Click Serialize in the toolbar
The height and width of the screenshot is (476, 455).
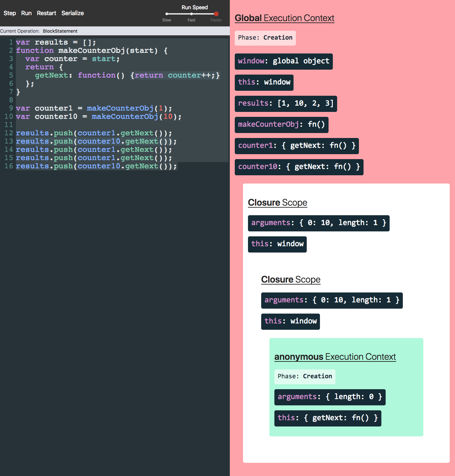(x=72, y=13)
